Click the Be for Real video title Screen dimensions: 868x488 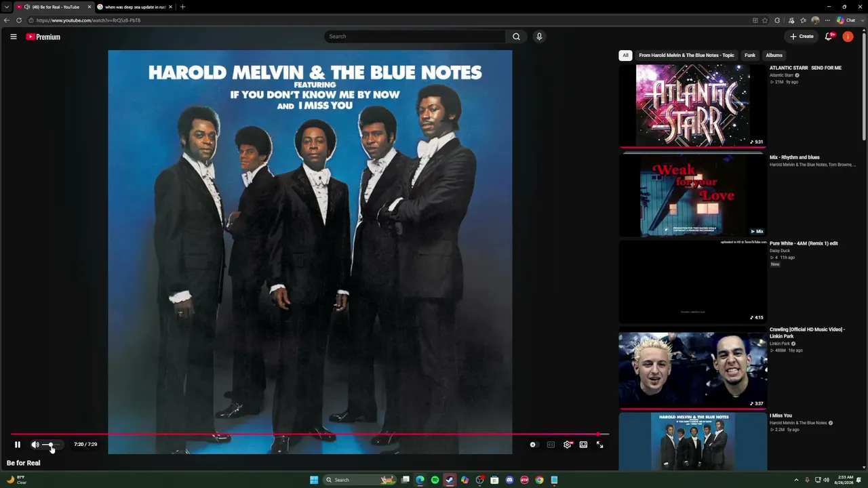24,463
